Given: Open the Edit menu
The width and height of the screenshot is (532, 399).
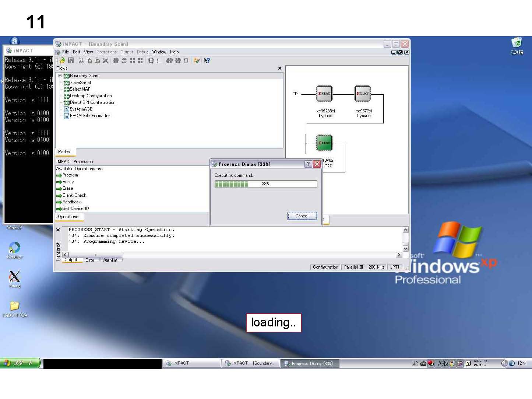Looking at the screenshot, I should (76, 52).
